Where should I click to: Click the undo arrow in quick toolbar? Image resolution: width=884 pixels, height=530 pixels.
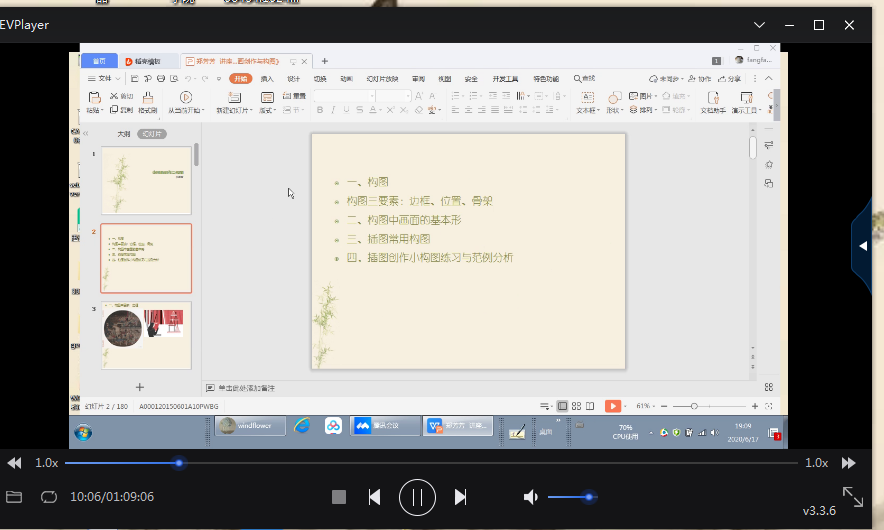tap(188, 78)
